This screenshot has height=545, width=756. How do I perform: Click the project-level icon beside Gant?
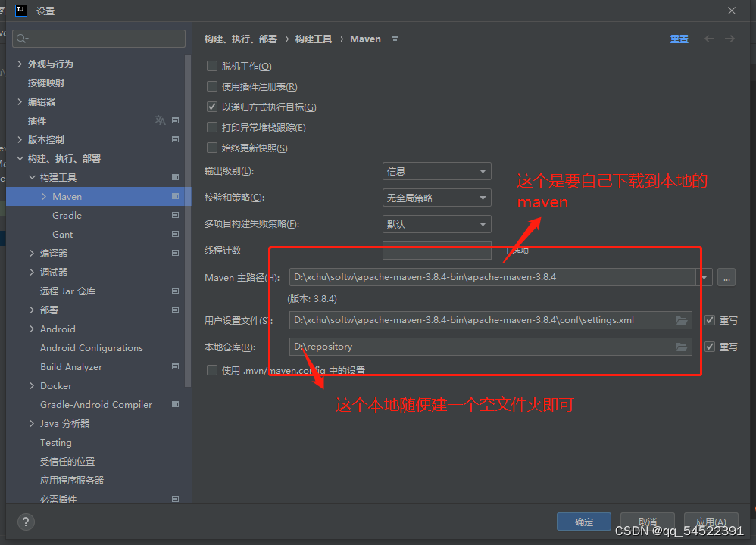(x=176, y=234)
